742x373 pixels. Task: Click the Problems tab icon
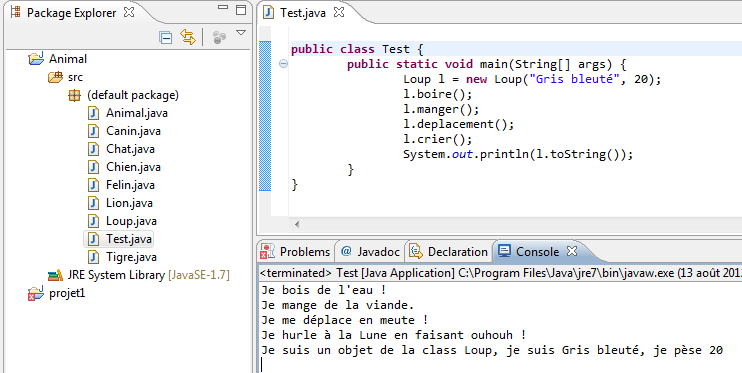[x=267, y=252]
